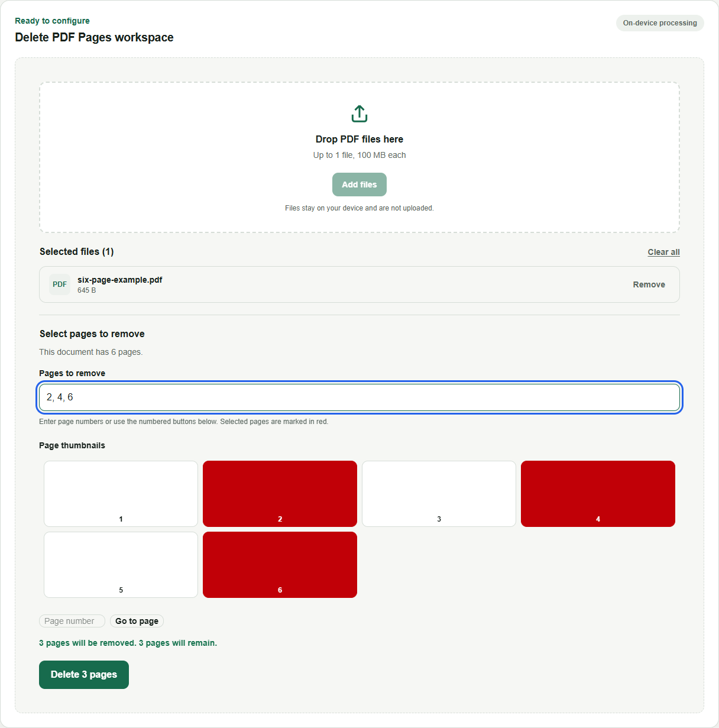This screenshot has height=728, width=719.
Task: Deselect red page 4 thumbnail
Action: [598, 494]
